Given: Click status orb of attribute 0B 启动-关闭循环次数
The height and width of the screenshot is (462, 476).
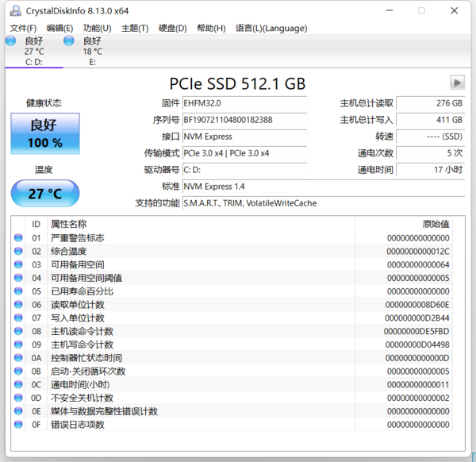Looking at the screenshot, I should [18, 372].
